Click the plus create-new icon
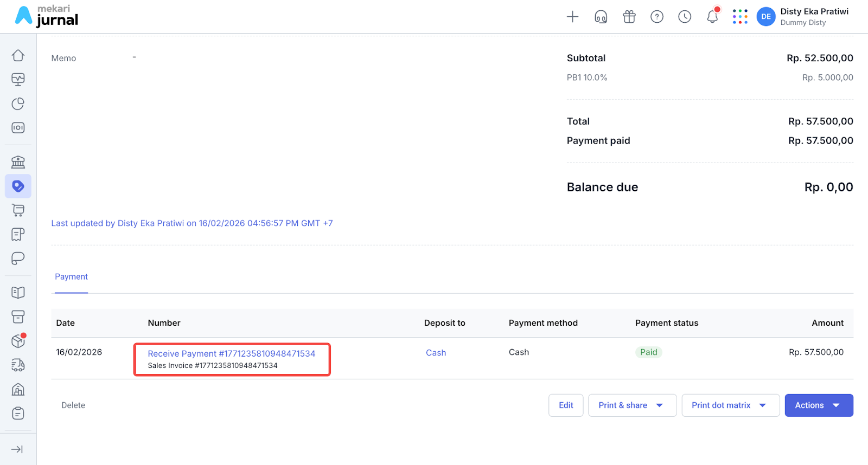 pyautogui.click(x=572, y=17)
